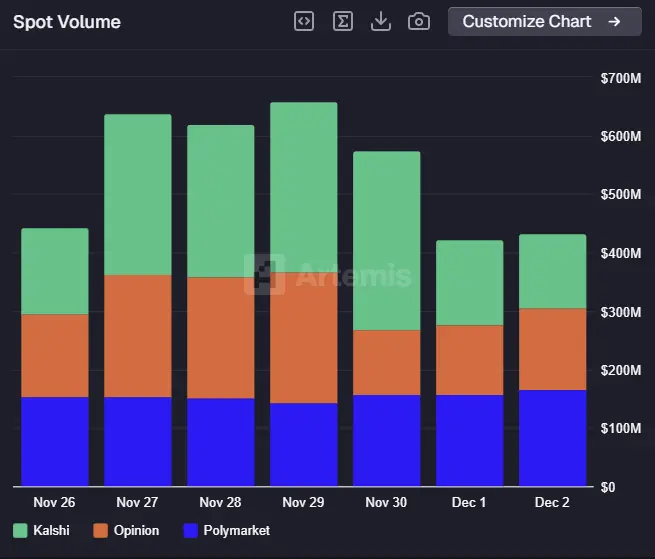Click the Artemis watermark logo
Viewport: 655px width, 559px height.
coord(264,274)
